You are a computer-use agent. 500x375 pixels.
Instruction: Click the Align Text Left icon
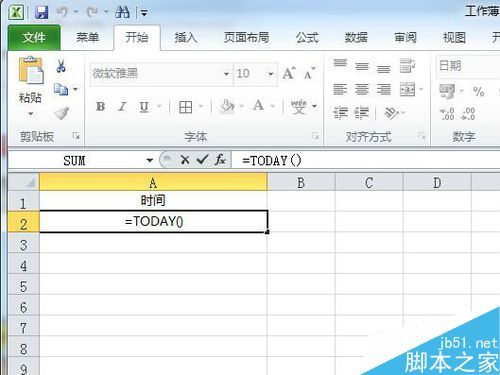coord(340,89)
